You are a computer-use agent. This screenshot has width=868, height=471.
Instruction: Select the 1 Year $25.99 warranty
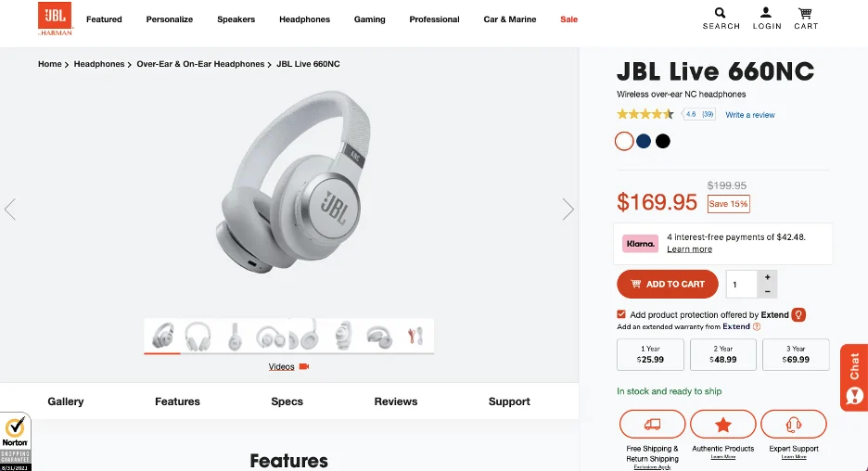650,354
